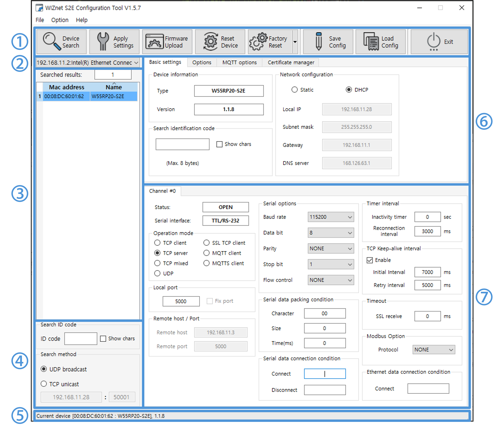Open the Baud rate dropdown
Viewport: 504px width, 437px height.
331,217
